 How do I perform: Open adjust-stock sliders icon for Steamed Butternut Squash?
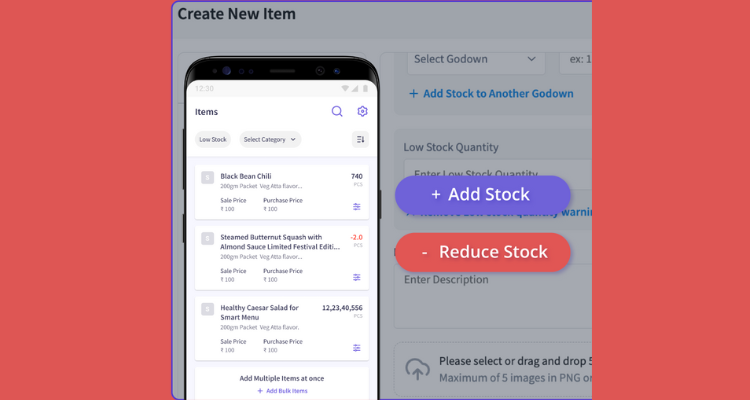pyautogui.click(x=357, y=277)
